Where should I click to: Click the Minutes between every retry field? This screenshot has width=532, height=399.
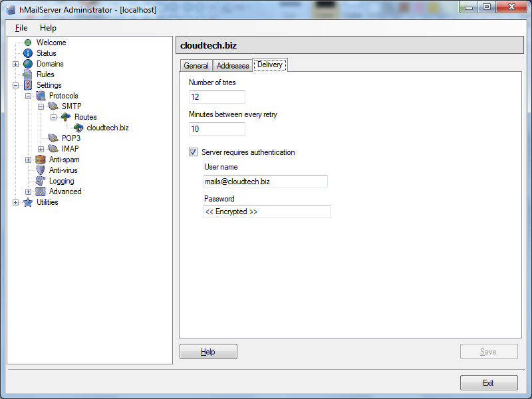pos(217,129)
